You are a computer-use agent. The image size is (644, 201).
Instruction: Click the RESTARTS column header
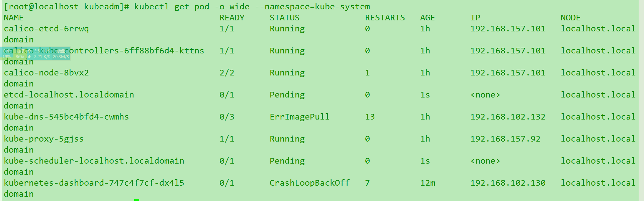click(385, 18)
